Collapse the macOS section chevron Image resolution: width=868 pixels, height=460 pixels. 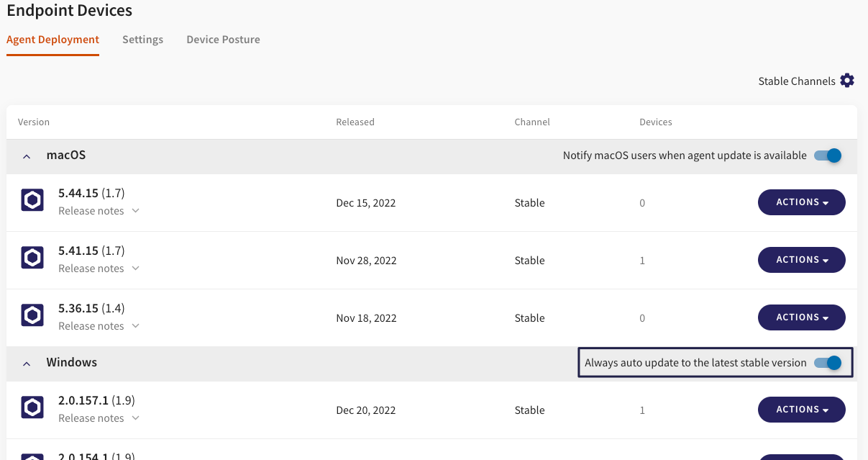27,156
